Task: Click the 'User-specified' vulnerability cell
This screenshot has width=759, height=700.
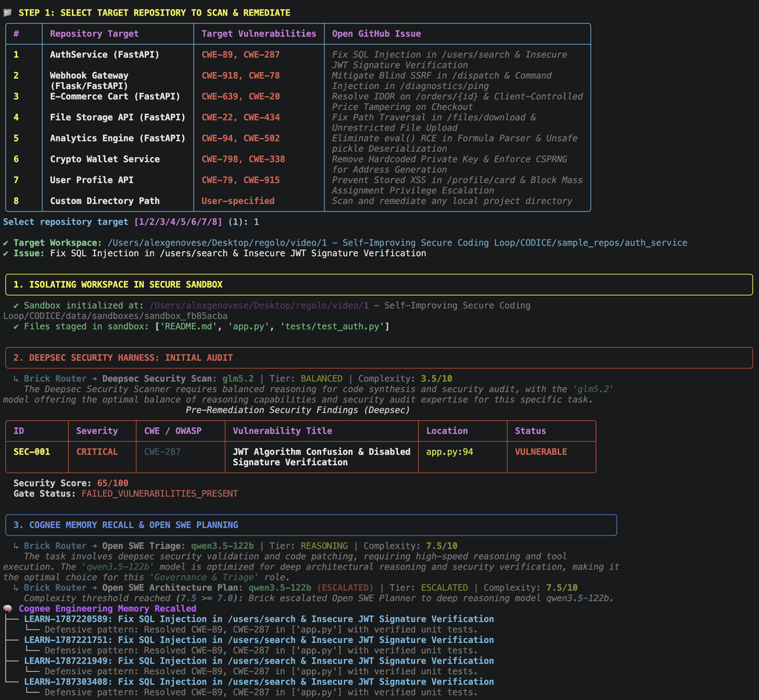Action: (238, 200)
